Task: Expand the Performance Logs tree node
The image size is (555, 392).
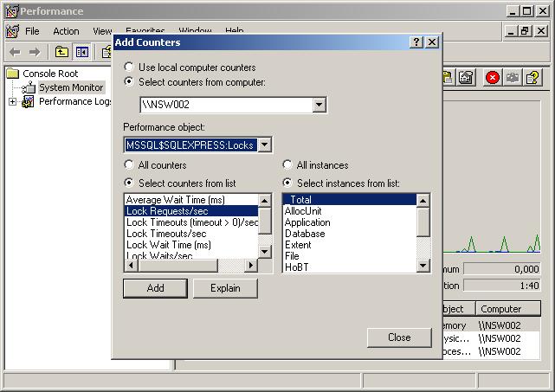Action: point(12,102)
